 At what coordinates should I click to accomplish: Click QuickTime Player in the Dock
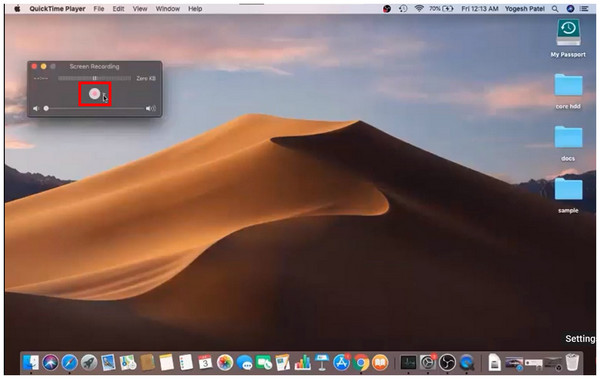coord(466,362)
